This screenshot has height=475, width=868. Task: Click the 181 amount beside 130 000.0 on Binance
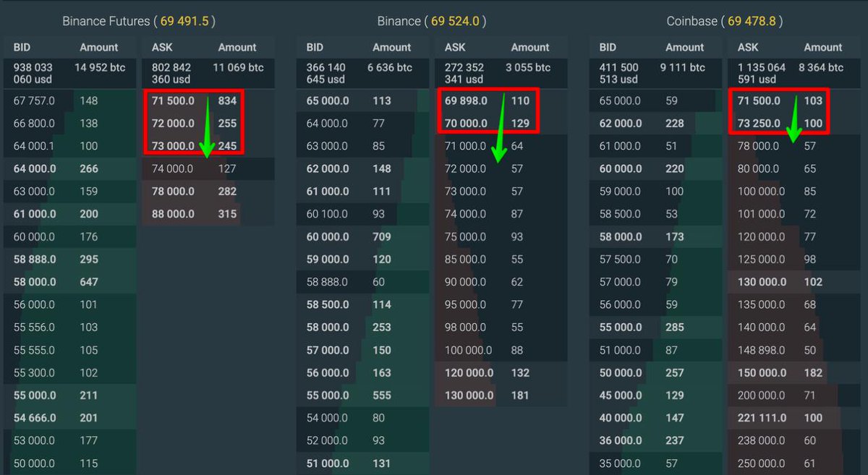click(x=520, y=395)
